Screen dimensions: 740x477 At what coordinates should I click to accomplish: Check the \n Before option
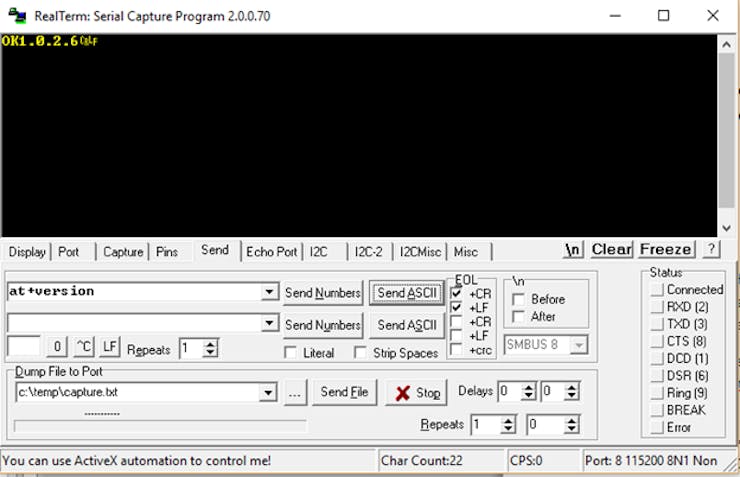coord(518,299)
